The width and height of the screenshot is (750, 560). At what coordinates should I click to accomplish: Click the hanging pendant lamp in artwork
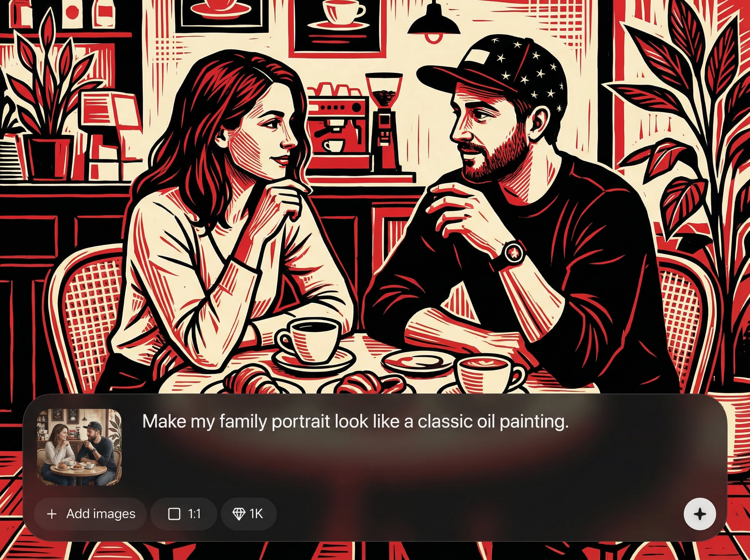point(434,24)
